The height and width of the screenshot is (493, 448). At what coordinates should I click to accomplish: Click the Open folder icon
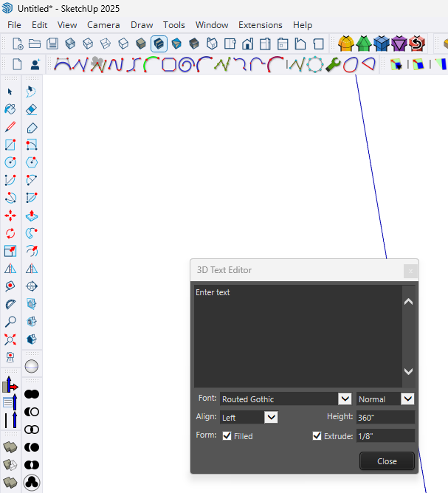(x=35, y=44)
